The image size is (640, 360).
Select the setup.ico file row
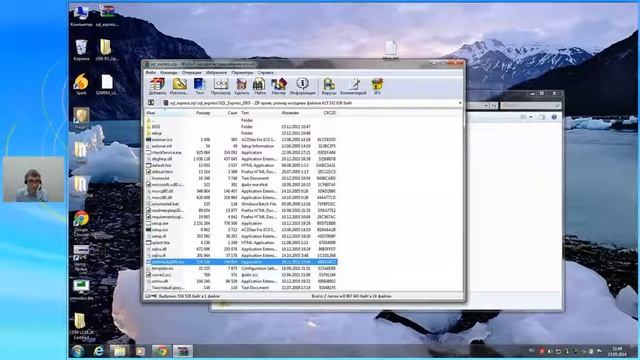[x=241, y=230]
